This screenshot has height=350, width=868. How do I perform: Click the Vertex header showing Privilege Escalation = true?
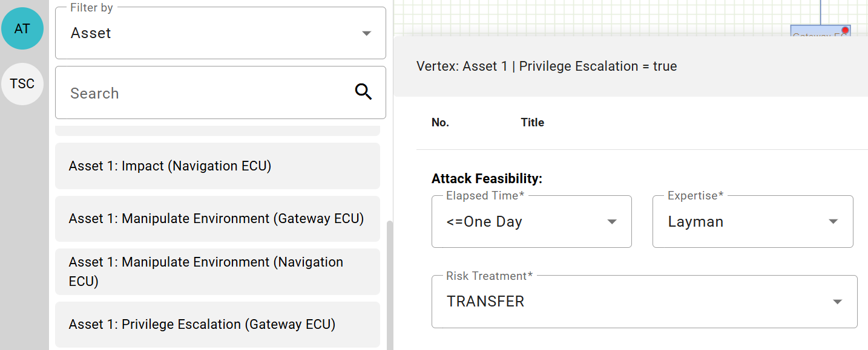547,66
